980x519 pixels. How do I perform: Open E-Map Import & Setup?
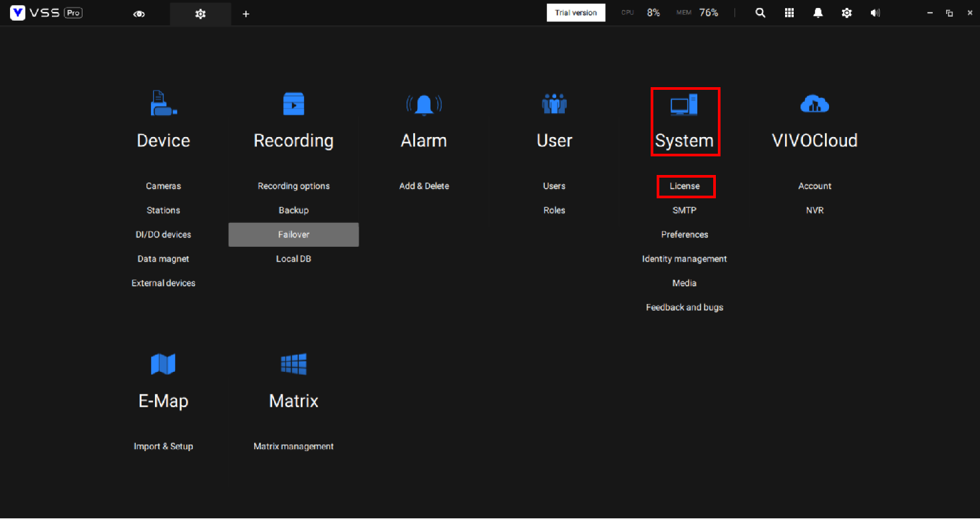[163, 446]
